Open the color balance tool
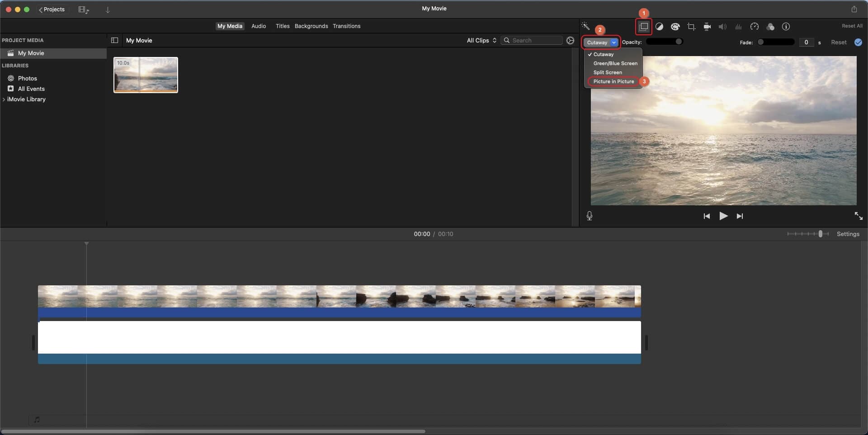The width and height of the screenshot is (868, 435). 659,27
